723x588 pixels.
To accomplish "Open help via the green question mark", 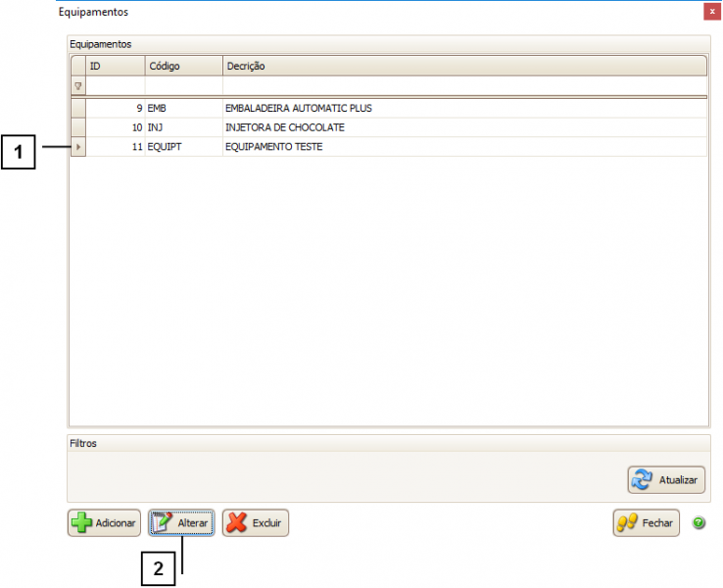I will pyautogui.click(x=699, y=523).
